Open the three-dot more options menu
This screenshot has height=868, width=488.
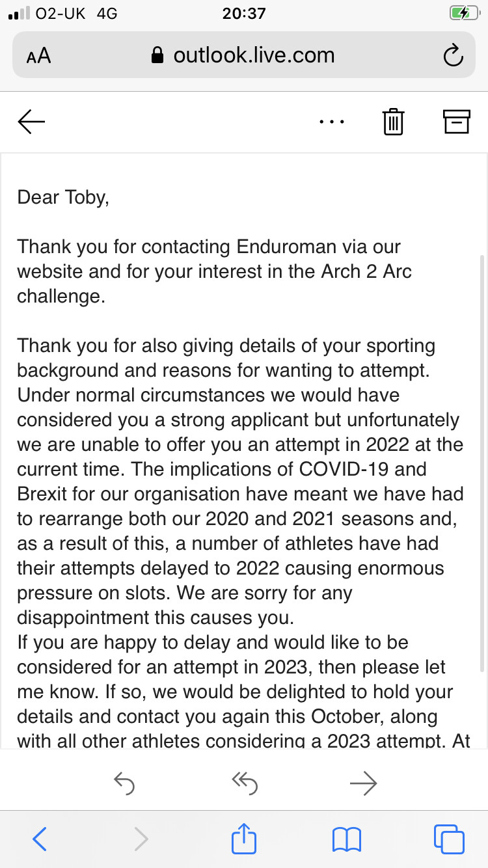(x=332, y=122)
